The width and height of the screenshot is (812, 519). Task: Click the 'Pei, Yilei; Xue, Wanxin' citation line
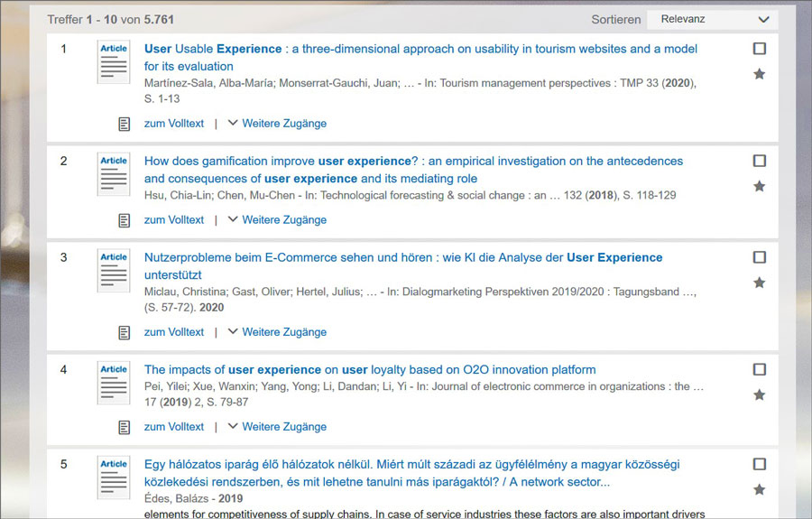click(424, 394)
